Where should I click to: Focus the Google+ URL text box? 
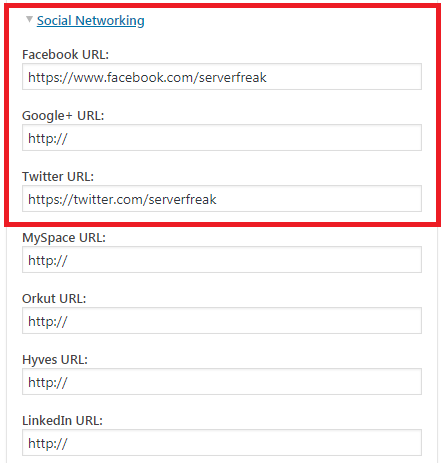222,138
